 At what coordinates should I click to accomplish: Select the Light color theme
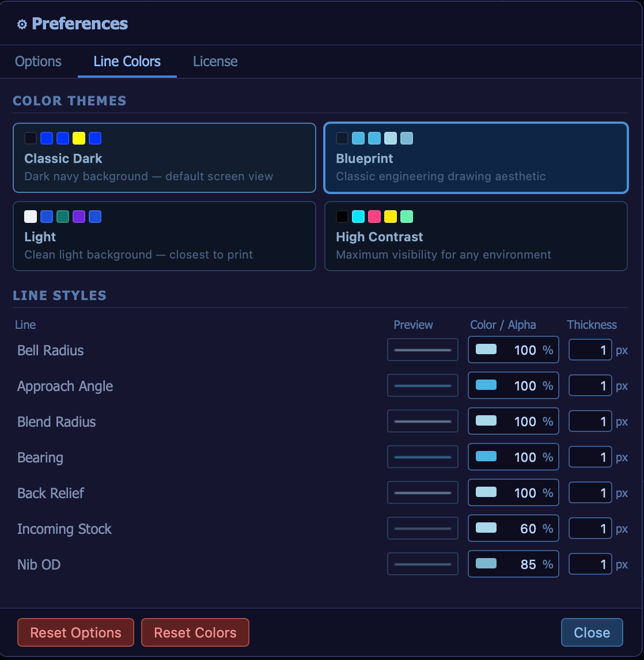coord(164,236)
